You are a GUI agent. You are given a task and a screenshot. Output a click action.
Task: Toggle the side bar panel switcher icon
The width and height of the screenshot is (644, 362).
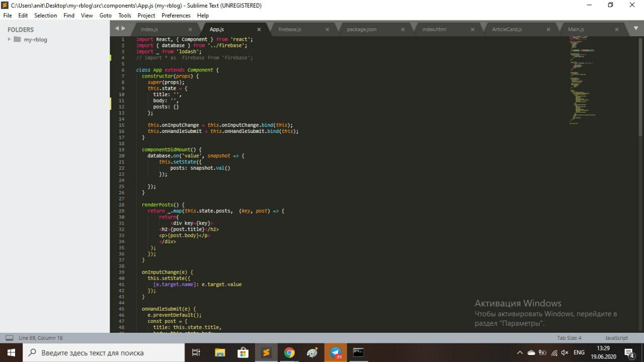pyautogui.click(x=9, y=338)
